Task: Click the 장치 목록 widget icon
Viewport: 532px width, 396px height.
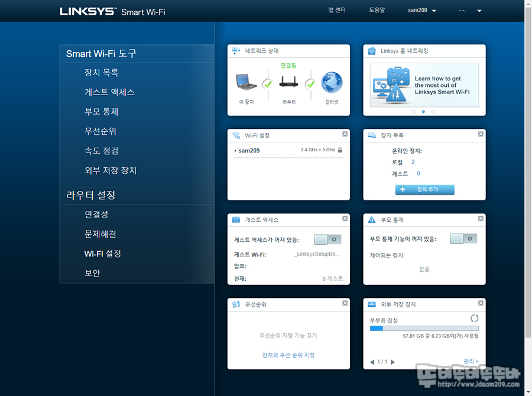Action: 372,135
